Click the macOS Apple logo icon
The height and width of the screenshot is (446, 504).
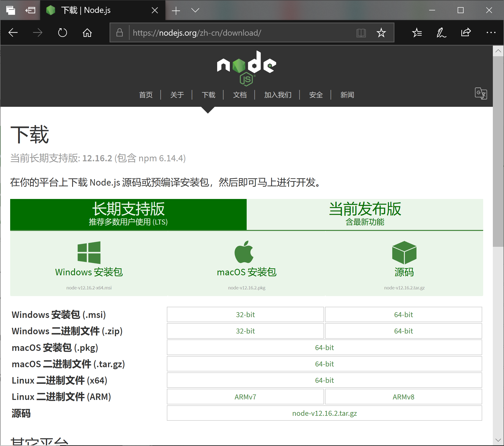[x=244, y=252]
